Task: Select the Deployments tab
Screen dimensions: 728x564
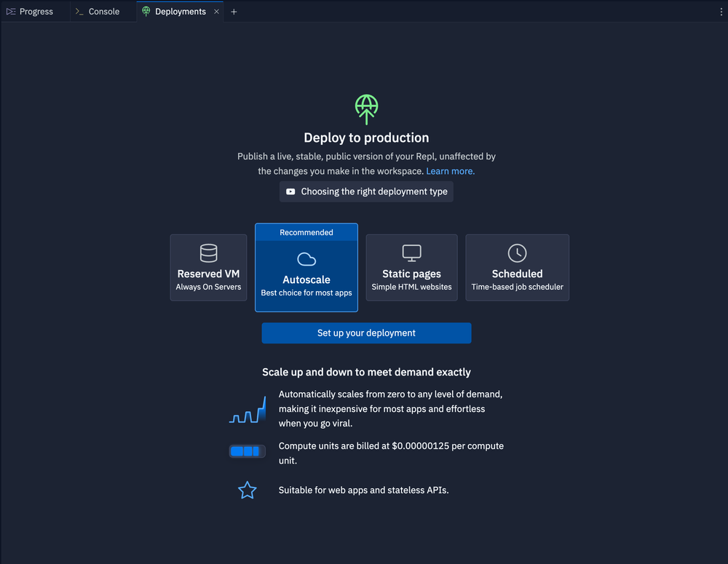Action: 179,12
